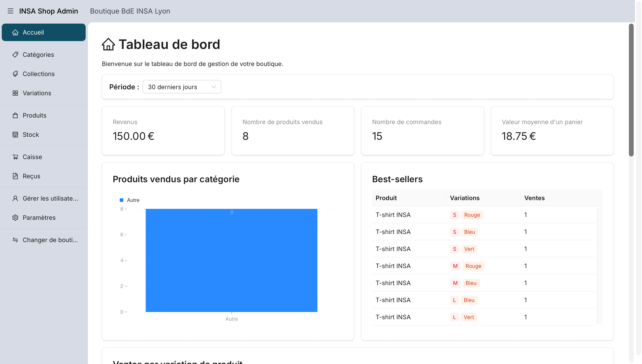
Task: Click the Variations grid icon
Action: coord(15,93)
